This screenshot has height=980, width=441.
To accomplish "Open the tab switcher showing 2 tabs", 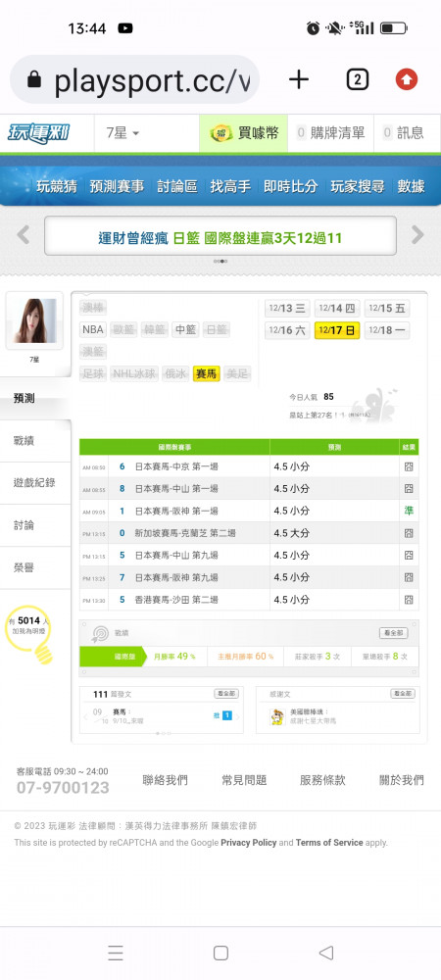I will click(358, 79).
